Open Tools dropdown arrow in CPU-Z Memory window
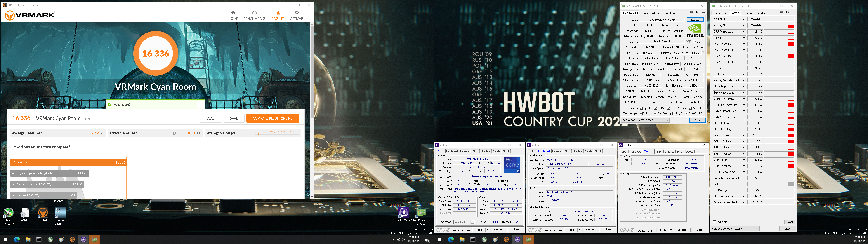 click(671, 230)
